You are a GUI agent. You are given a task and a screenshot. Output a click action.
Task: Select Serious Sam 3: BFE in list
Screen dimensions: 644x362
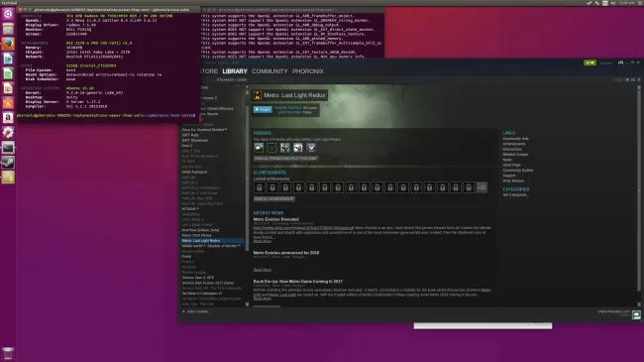tap(198, 278)
